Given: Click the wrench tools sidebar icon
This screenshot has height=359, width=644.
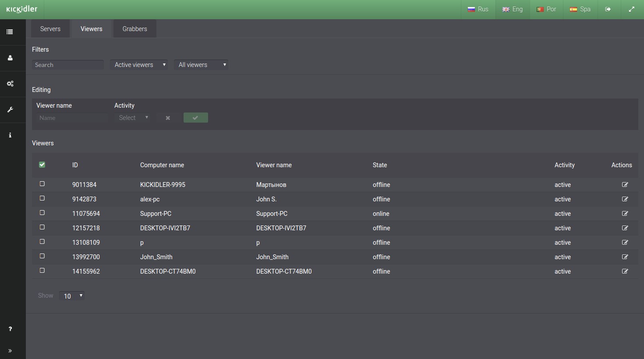Looking at the screenshot, I should (10, 109).
